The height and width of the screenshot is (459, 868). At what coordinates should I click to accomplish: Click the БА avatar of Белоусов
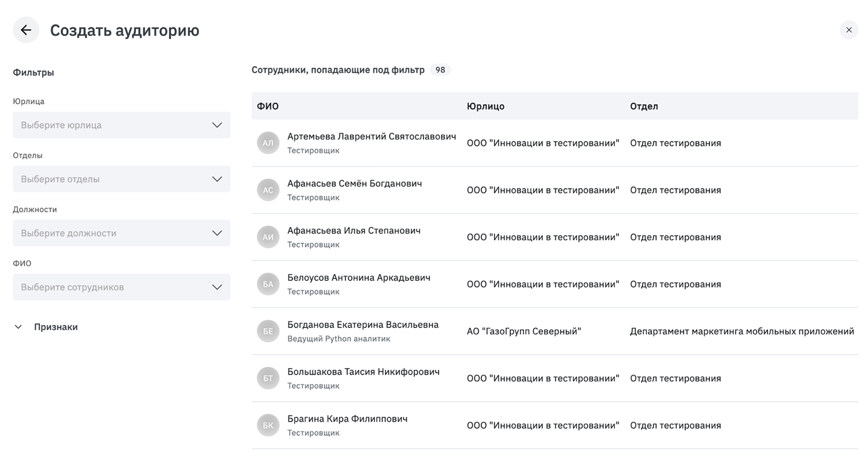pyautogui.click(x=268, y=284)
